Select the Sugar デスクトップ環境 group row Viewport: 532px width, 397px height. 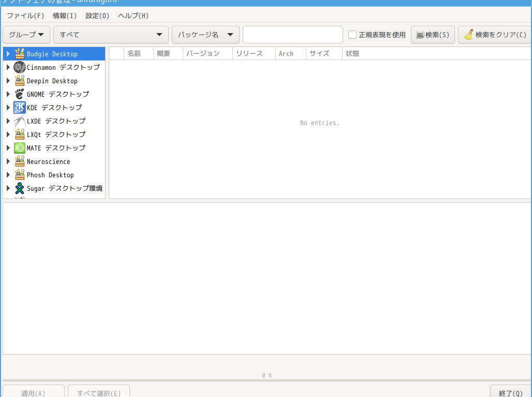click(54, 188)
